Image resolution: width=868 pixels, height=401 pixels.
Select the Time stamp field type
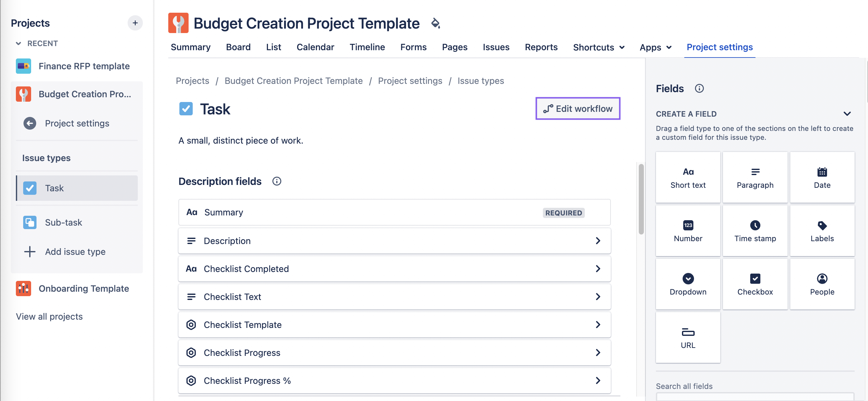tap(755, 231)
